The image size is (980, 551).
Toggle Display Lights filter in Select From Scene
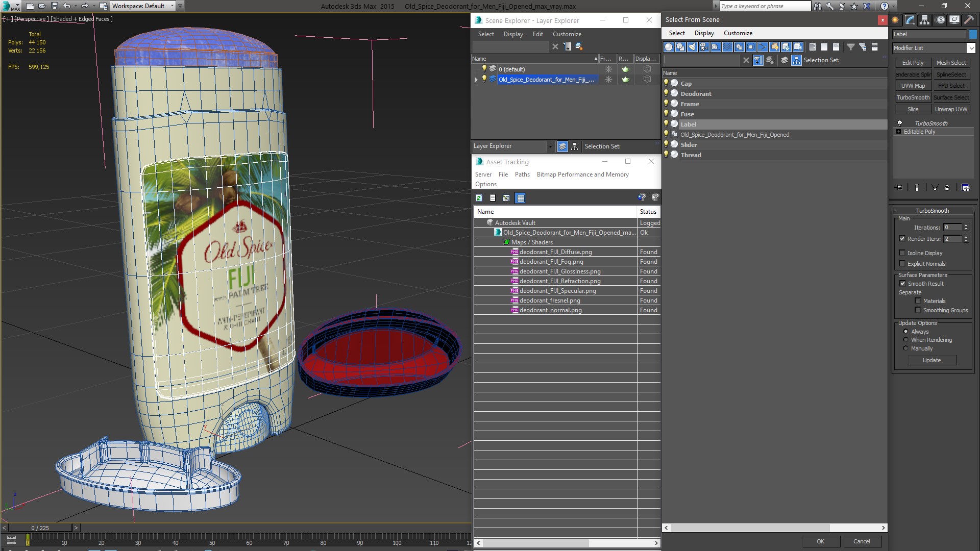point(692,47)
